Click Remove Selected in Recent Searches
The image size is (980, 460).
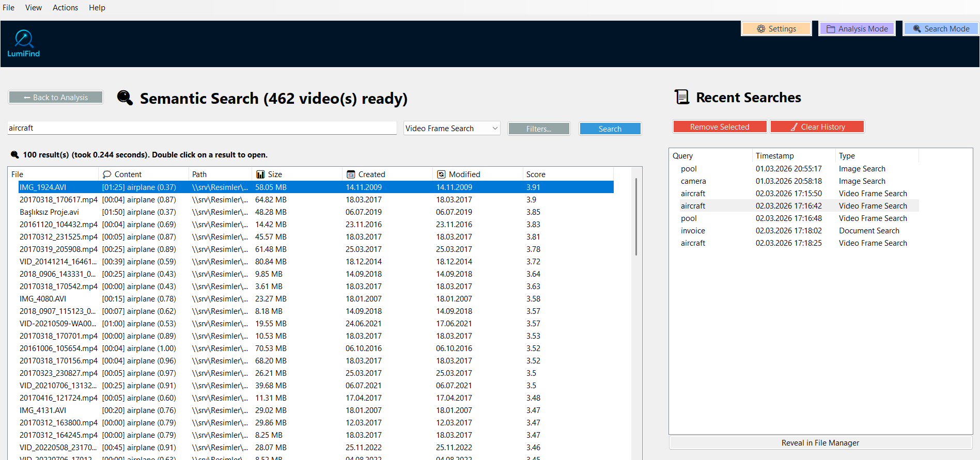[720, 127]
